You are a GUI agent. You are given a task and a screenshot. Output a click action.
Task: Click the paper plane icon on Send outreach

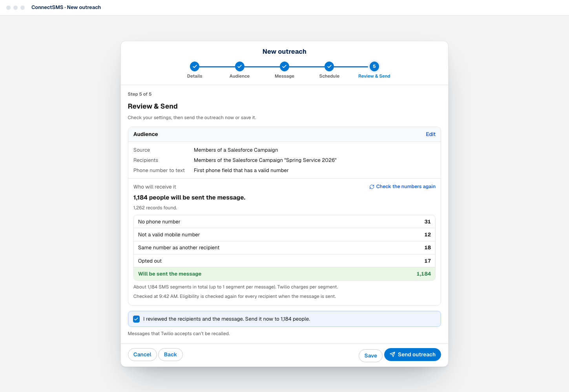pos(392,354)
